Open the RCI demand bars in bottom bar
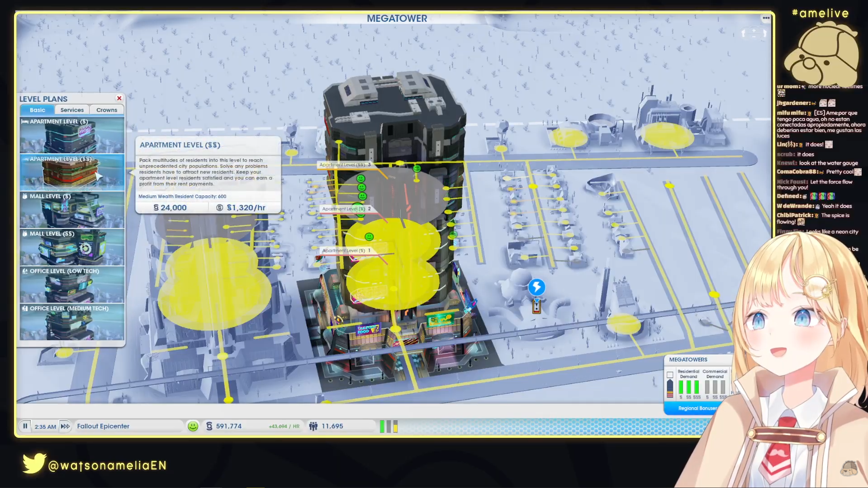Screen dimensions: 868x488 pos(389,426)
